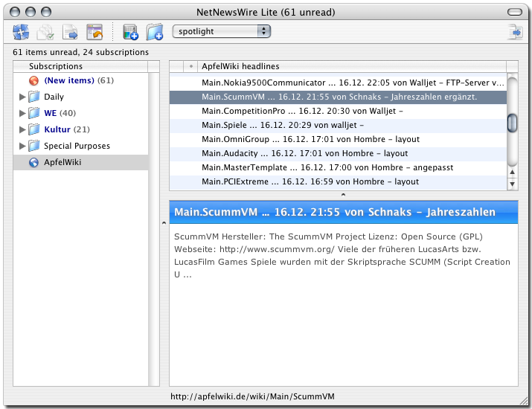Click the unread dot column header

[191, 66]
